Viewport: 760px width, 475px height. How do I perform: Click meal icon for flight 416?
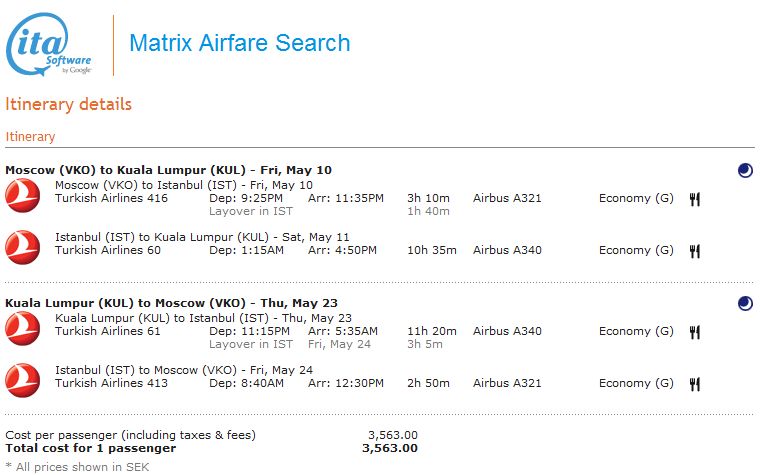695,199
